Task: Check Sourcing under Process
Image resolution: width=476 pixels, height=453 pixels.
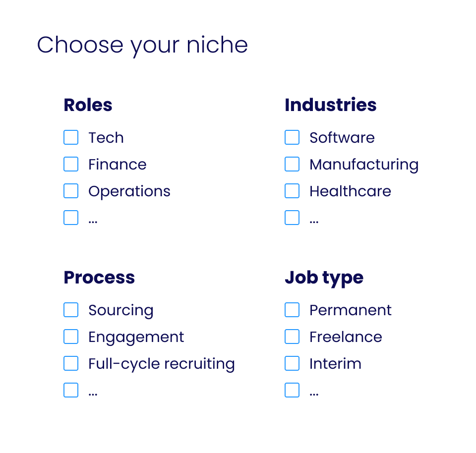Action: tap(71, 310)
